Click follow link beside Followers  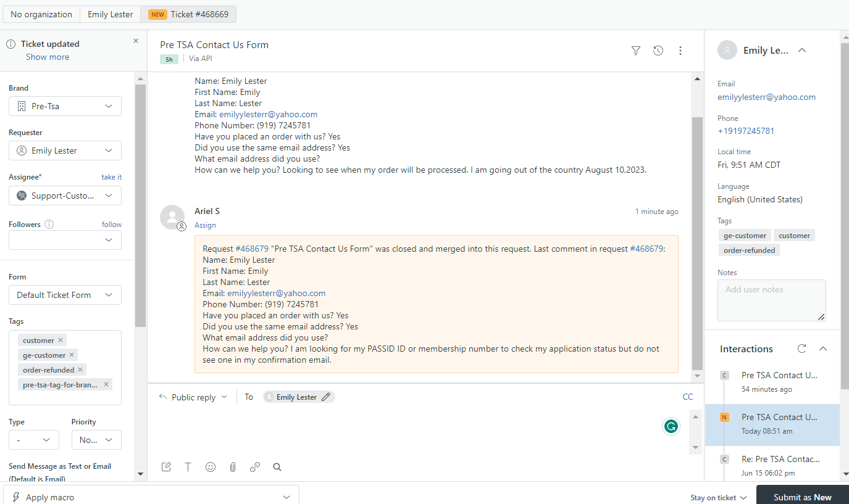click(x=112, y=225)
